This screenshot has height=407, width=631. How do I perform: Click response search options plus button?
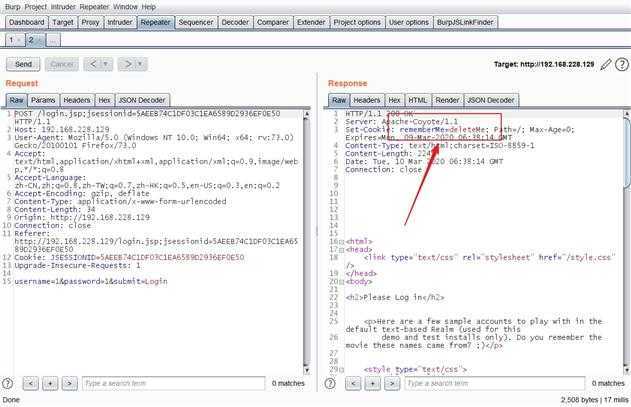click(x=372, y=383)
